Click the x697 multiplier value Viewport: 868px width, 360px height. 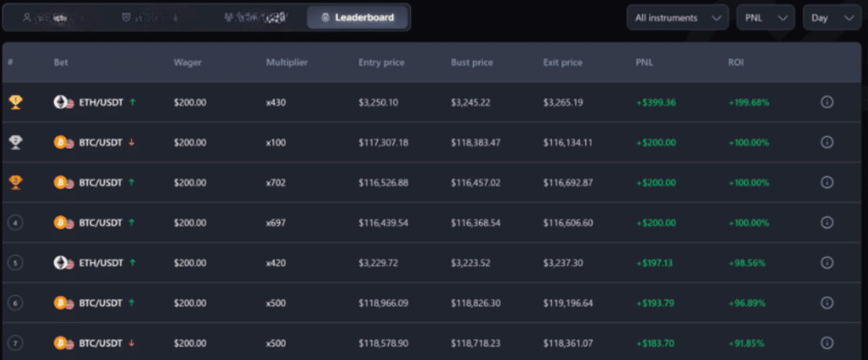pos(276,223)
